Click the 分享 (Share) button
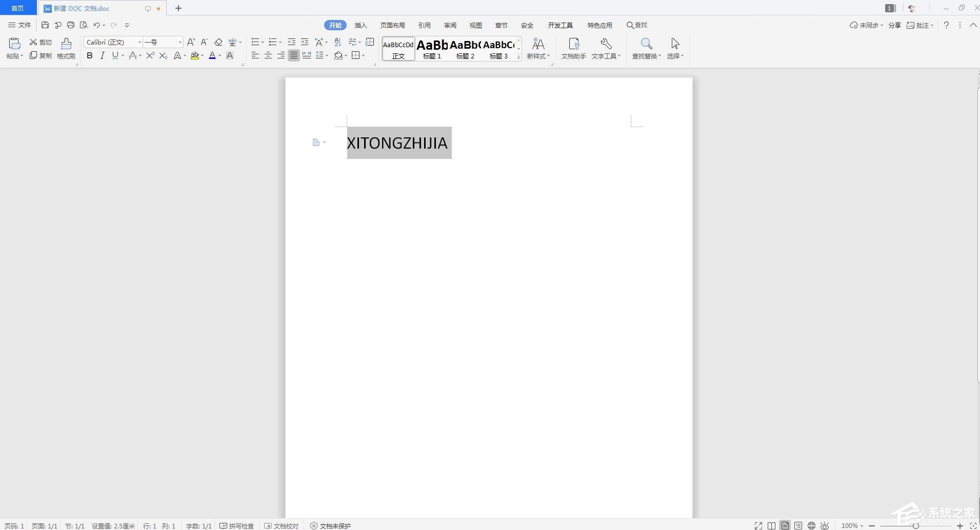This screenshot has width=980, height=530. pos(894,25)
